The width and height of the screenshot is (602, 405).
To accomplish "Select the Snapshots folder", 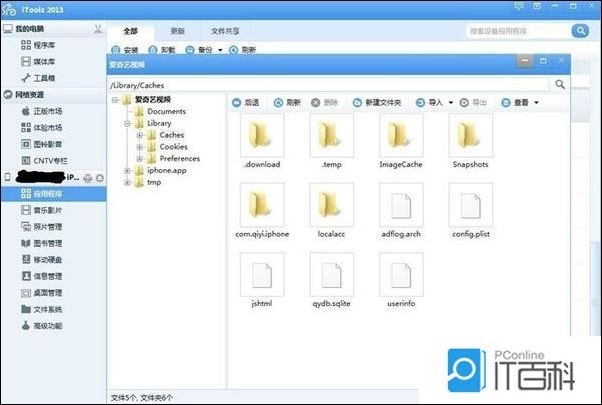I will point(471,141).
